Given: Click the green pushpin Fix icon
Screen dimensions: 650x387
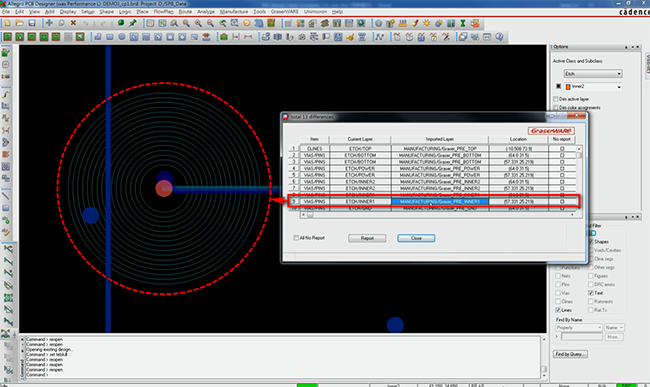Looking at the screenshot, I should 133,23.
